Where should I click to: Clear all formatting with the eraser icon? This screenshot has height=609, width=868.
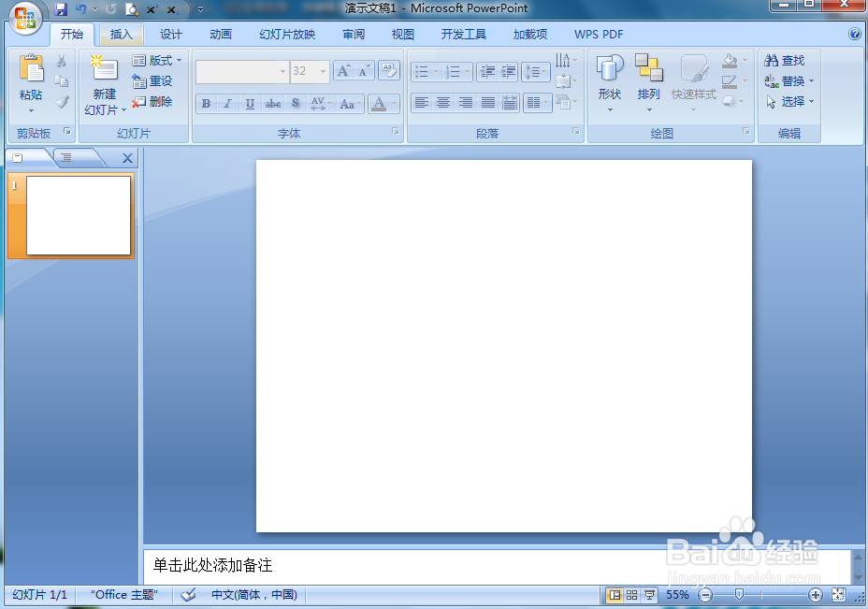tap(389, 71)
